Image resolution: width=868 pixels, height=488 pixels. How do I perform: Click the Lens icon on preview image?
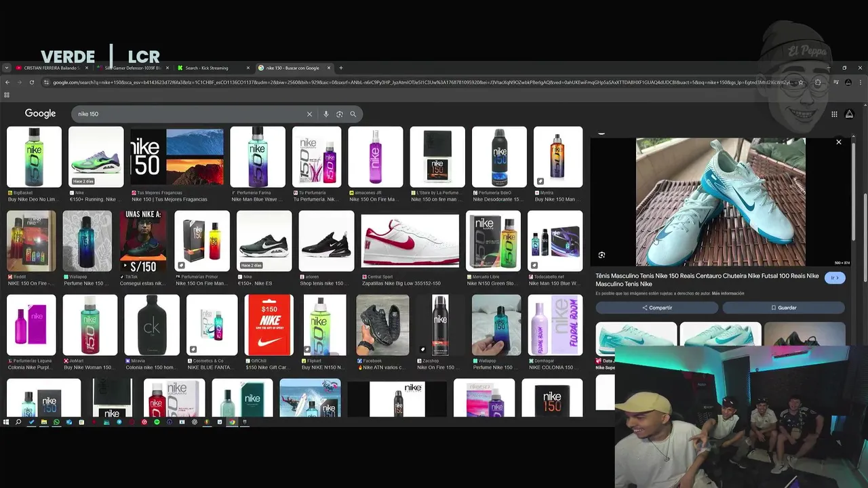[x=601, y=255]
